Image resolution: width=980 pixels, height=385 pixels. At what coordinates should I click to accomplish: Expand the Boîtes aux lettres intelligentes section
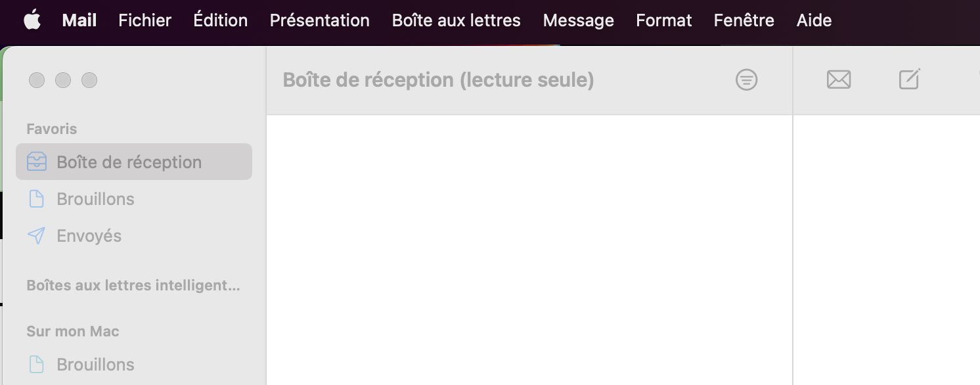click(133, 285)
